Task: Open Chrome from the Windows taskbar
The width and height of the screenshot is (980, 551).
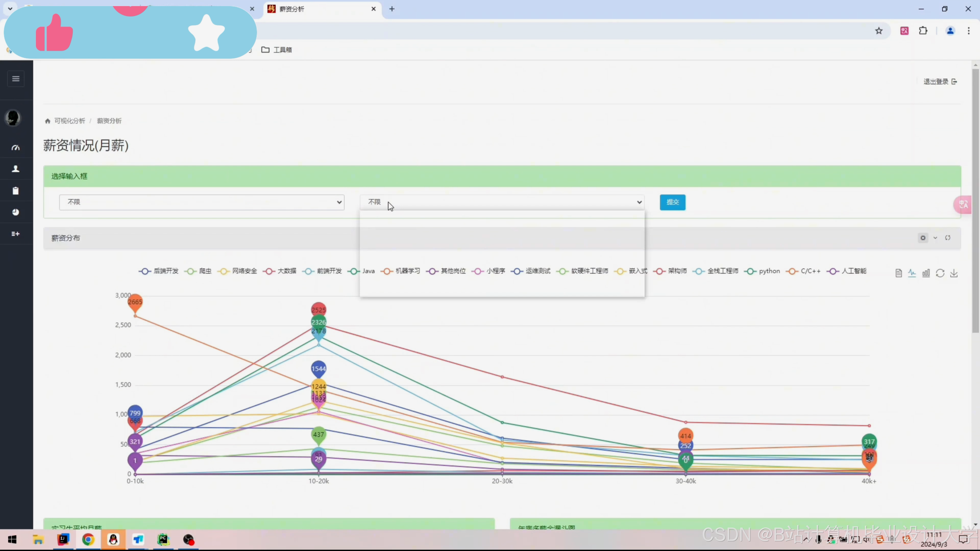Action: [x=88, y=540]
